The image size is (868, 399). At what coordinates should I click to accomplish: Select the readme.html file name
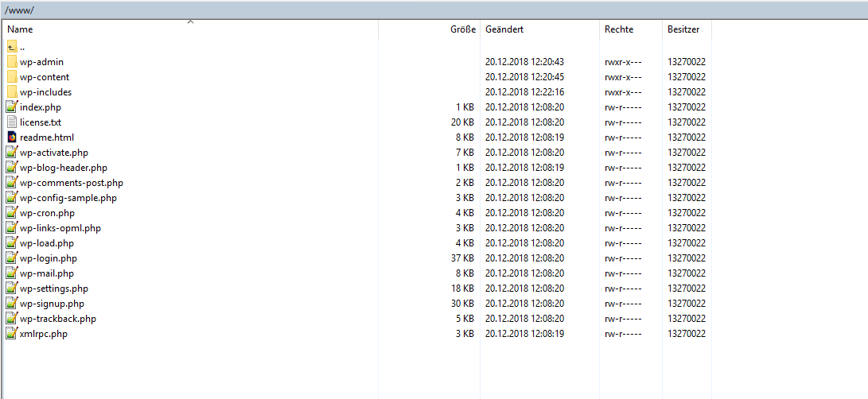point(46,138)
